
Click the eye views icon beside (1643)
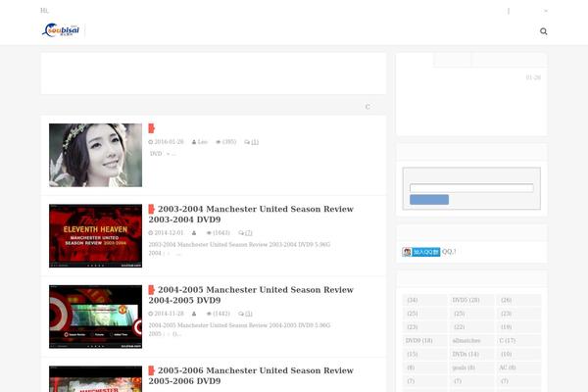pos(210,233)
